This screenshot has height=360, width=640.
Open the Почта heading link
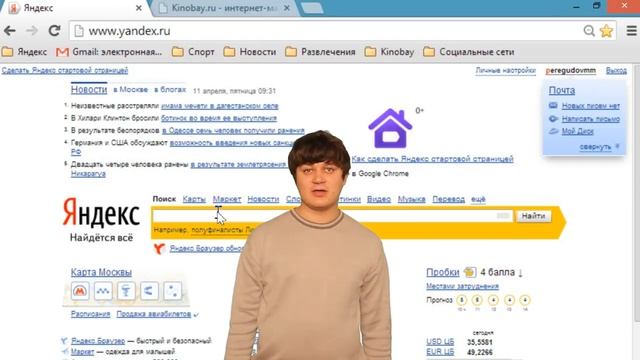562,90
